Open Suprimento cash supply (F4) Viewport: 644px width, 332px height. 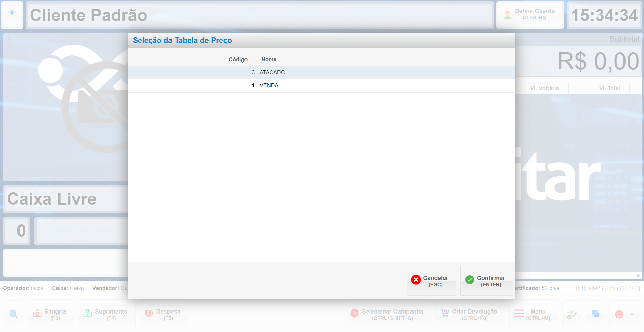click(x=107, y=314)
